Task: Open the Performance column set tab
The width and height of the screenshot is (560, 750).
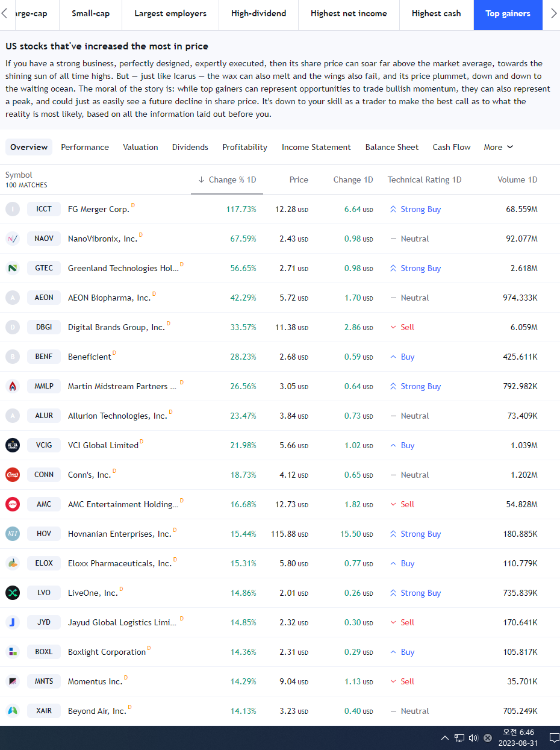Action: [85, 147]
